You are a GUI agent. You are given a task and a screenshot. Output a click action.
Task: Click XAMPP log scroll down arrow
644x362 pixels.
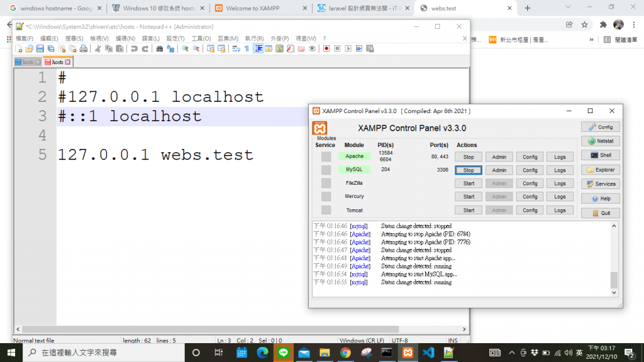pyautogui.click(x=614, y=293)
